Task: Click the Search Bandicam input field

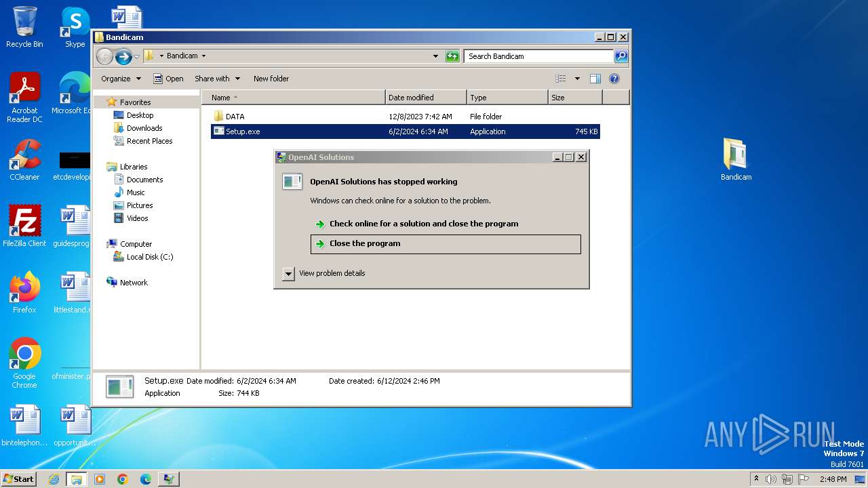Action: click(x=539, y=56)
